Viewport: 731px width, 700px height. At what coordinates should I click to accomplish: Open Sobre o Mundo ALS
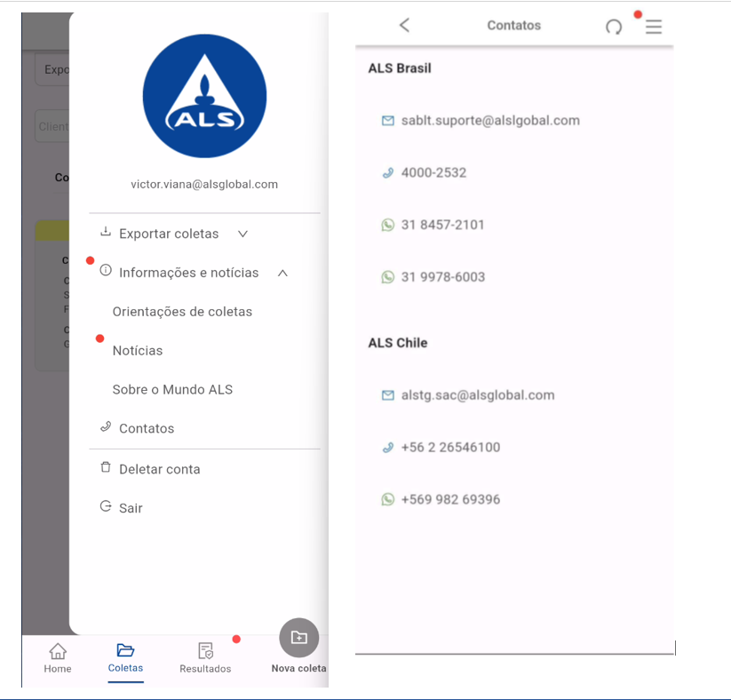172,390
